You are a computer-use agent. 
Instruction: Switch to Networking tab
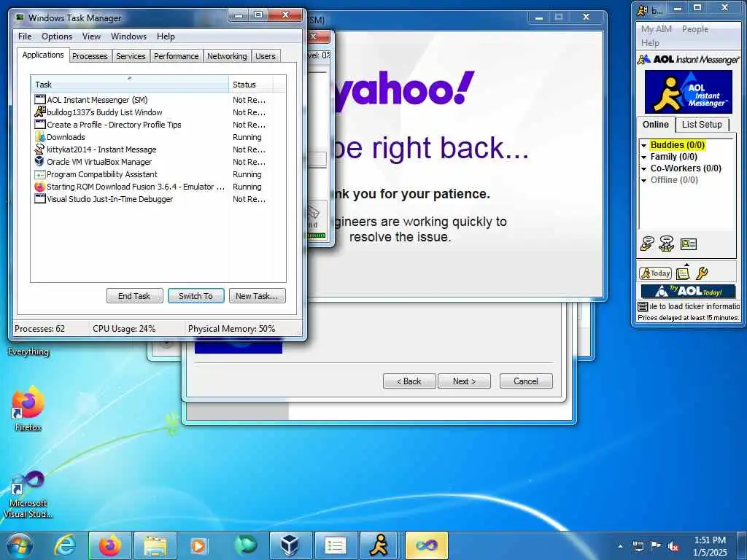[x=227, y=56]
